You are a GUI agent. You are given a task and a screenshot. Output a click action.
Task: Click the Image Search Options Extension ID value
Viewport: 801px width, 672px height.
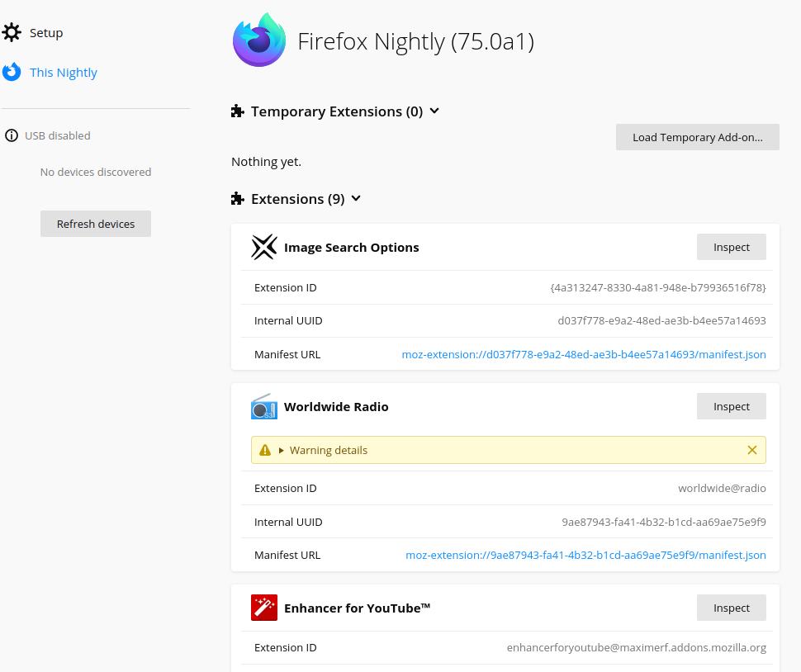pos(658,287)
